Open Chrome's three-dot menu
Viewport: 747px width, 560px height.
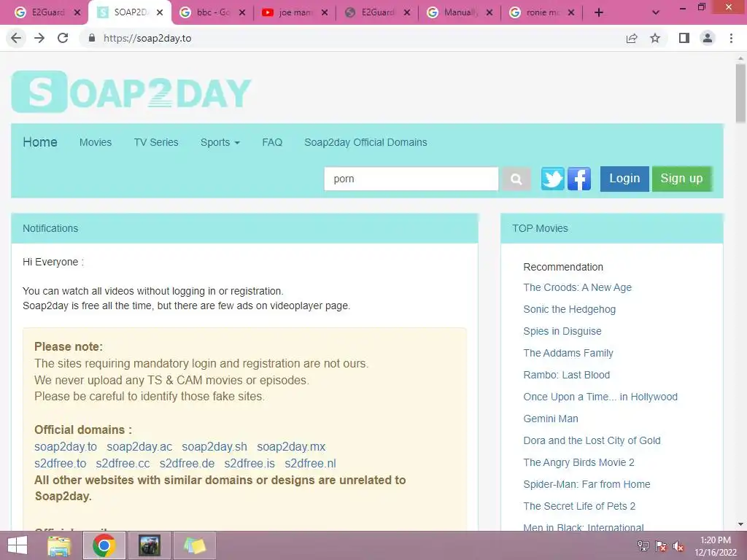click(x=731, y=38)
